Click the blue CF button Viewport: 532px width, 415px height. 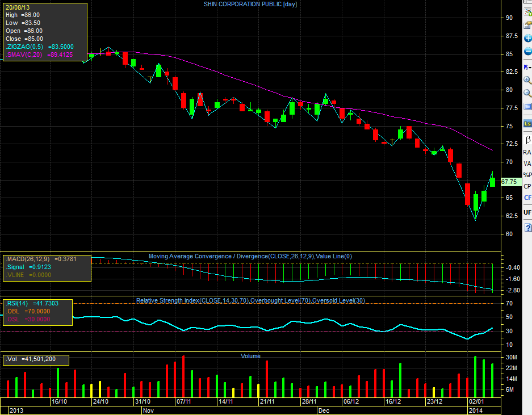click(527, 198)
